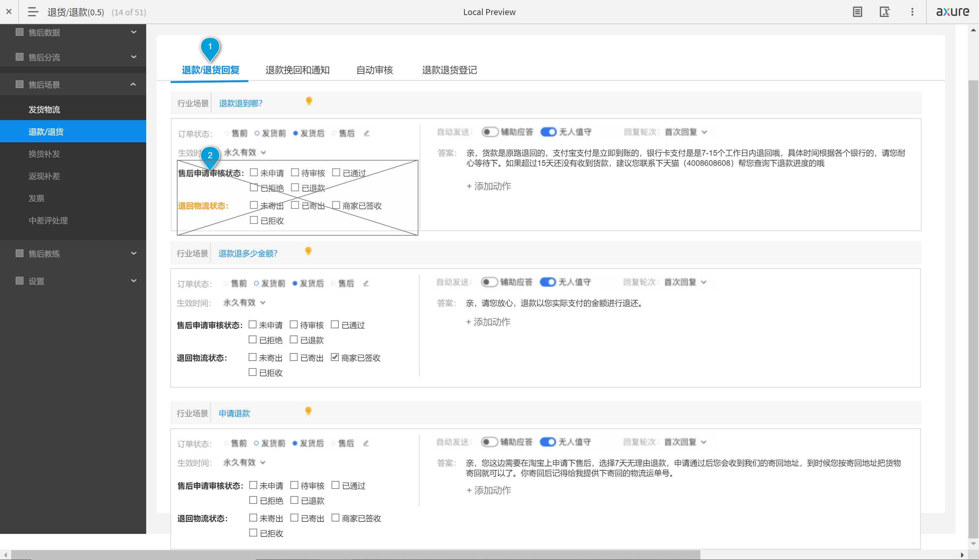This screenshot has width=979, height=560.
Task: Expand the 设置 sidebar section
Action: click(134, 281)
